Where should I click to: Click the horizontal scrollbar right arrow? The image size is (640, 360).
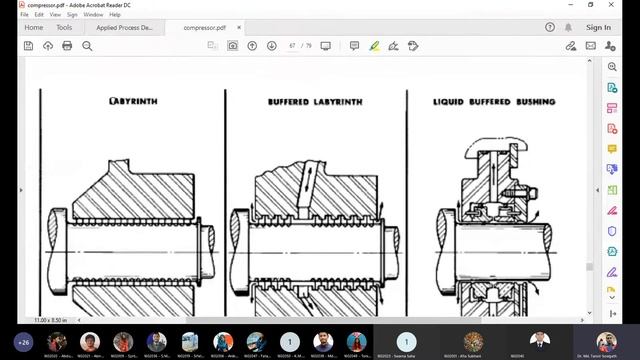point(582,320)
